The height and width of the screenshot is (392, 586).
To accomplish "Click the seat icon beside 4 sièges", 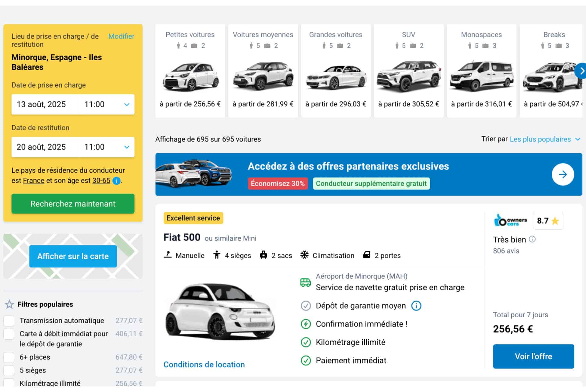I will click(217, 255).
